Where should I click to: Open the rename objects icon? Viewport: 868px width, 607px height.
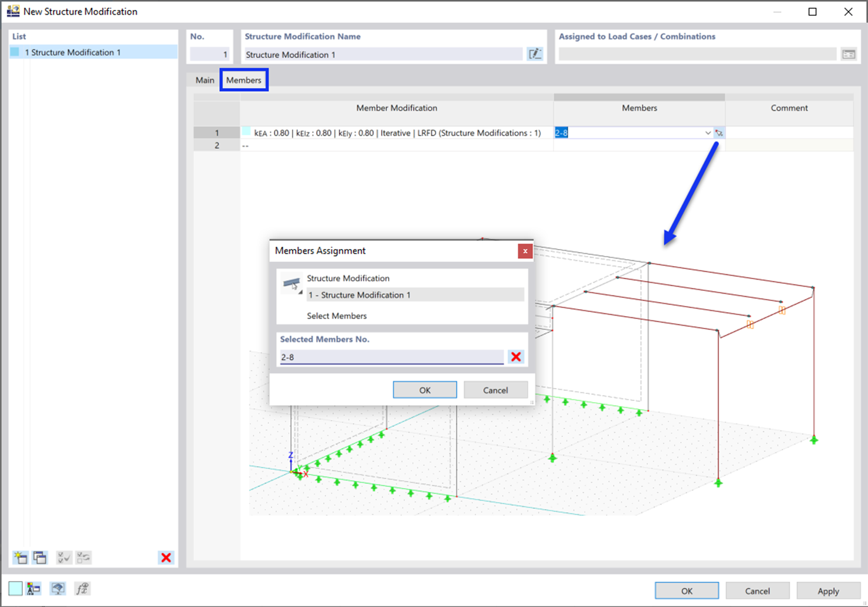tap(33, 588)
